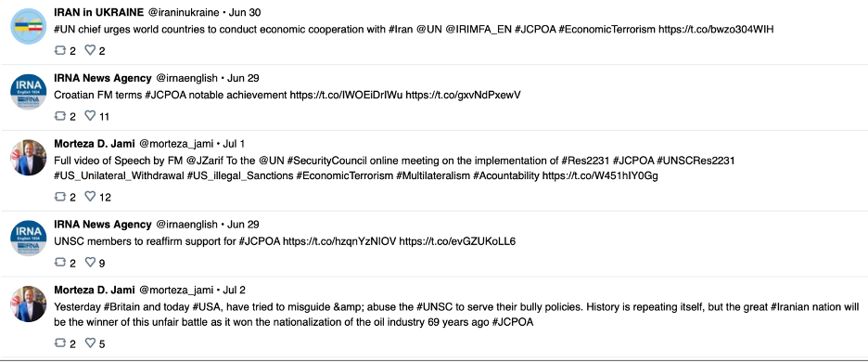This screenshot has height=362, width=868.
Task: Like the IRAN in UKRAINE tweet
Action: coord(90,50)
